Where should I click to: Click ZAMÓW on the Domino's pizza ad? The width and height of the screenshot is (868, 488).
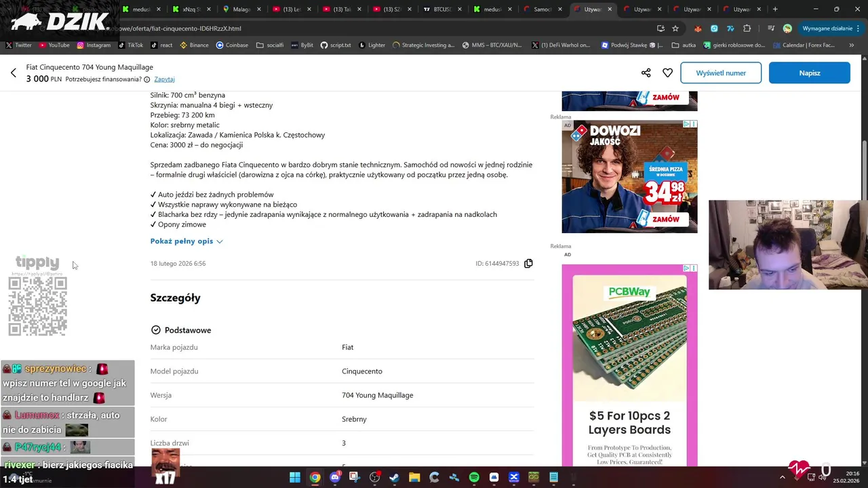665,219
